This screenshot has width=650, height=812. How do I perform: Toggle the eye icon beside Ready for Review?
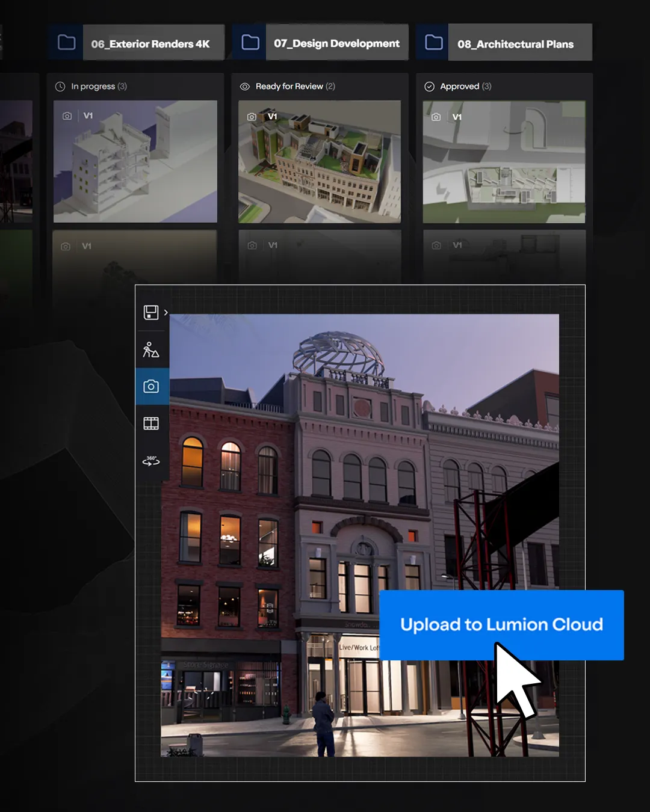(x=245, y=86)
